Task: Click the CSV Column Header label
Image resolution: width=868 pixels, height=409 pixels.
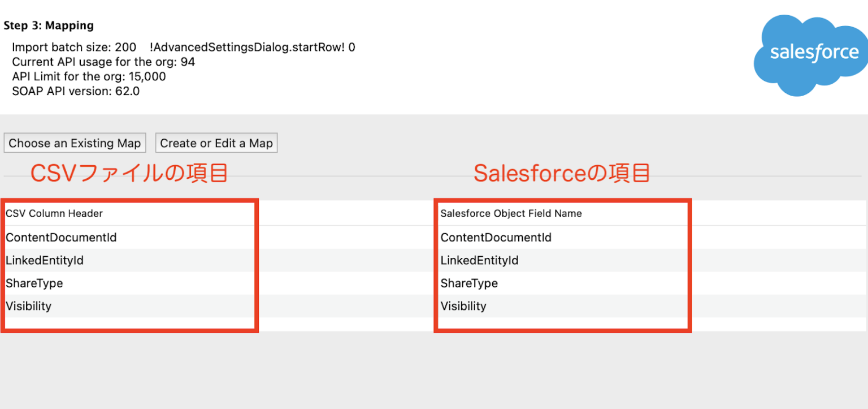Action: 54,213
